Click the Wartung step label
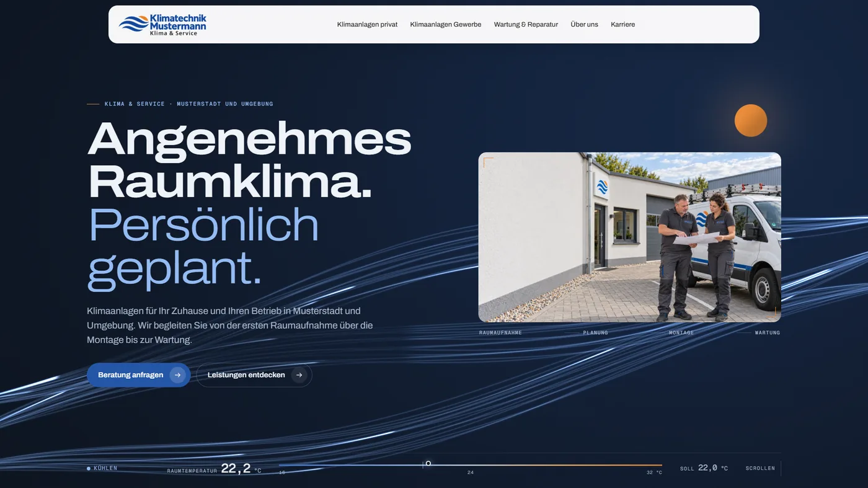The height and width of the screenshot is (488, 868). click(x=768, y=333)
